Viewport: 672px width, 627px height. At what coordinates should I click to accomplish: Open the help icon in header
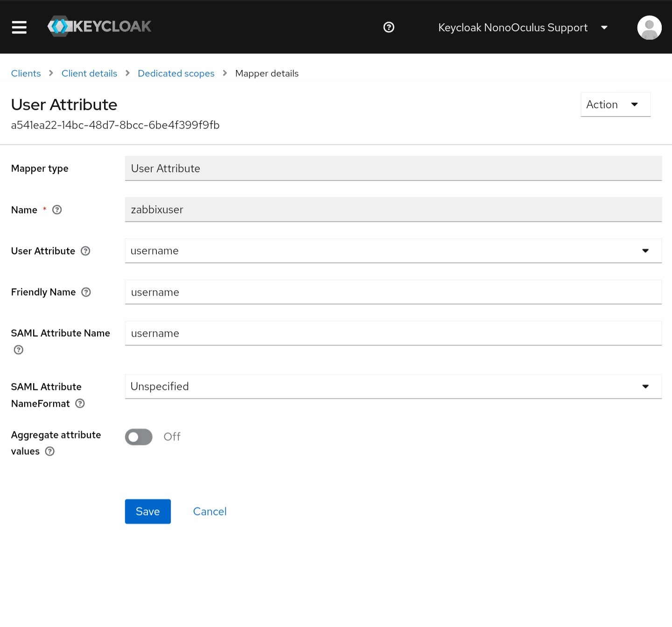tap(388, 28)
